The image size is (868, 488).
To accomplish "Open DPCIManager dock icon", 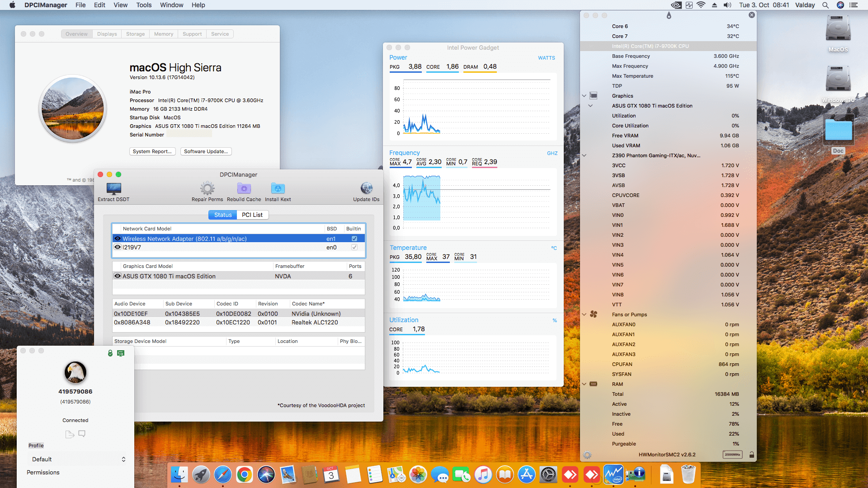I will [x=636, y=474].
